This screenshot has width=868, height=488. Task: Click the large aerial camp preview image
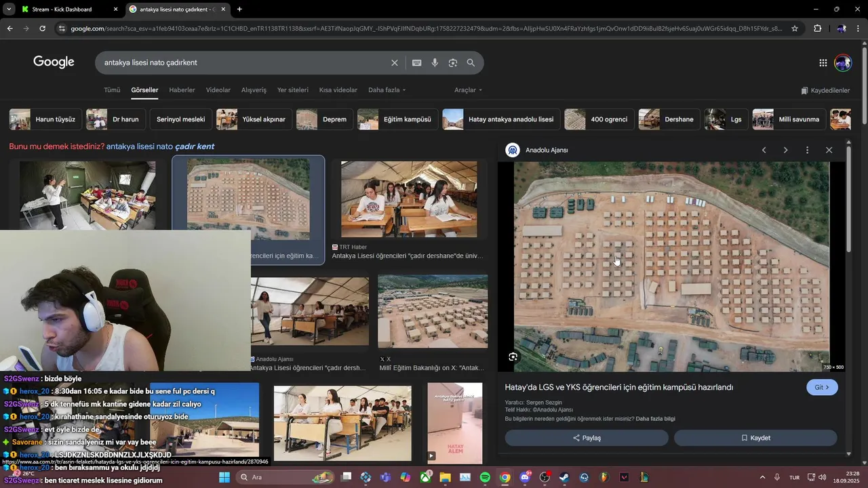point(671,266)
